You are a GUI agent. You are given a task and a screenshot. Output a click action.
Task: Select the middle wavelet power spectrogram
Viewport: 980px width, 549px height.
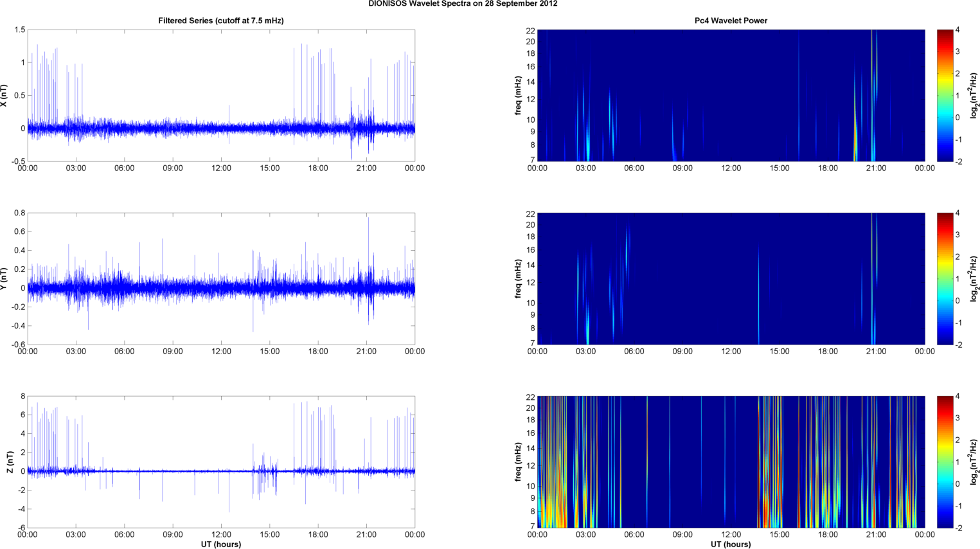731,278
